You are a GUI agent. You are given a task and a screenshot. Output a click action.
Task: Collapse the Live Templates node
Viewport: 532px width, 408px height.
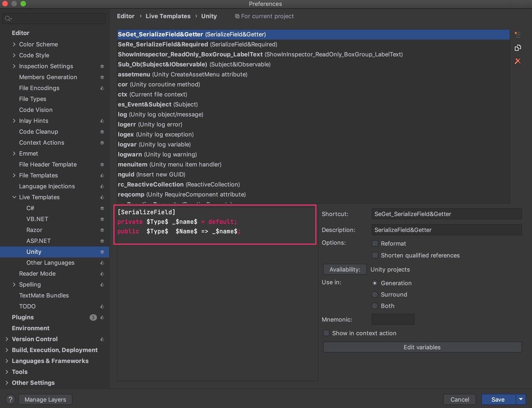14,197
